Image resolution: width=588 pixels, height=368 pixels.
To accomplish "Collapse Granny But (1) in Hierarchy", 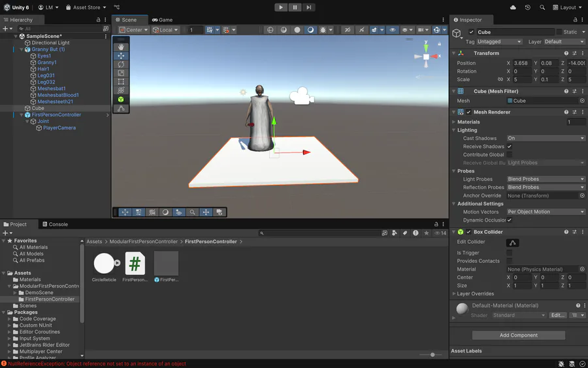I will 22,50.
